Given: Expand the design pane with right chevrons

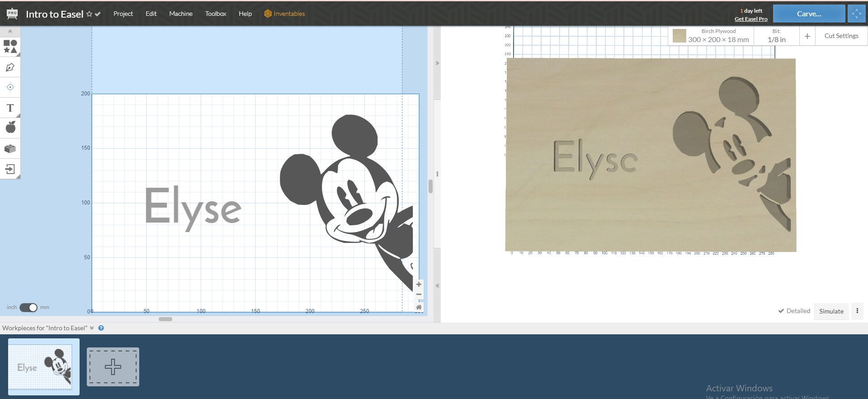Looking at the screenshot, I should [437, 63].
